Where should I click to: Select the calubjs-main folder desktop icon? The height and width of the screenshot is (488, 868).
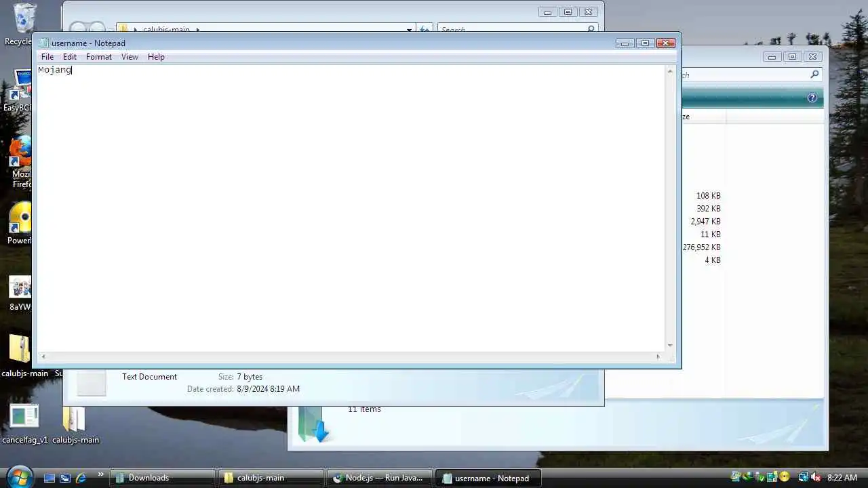pyautogui.click(x=75, y=424)
